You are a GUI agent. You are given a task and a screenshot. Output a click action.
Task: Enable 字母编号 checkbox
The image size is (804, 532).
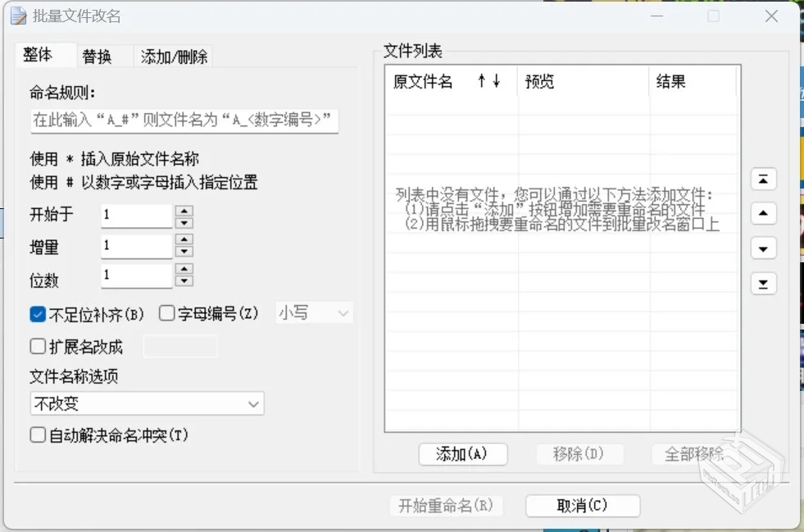click(166, 312)
